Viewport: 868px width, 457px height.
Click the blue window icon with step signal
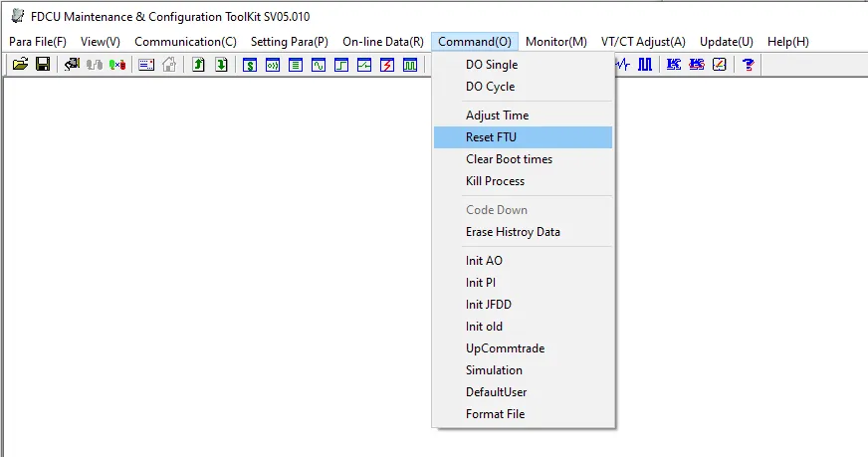[341, 65]
